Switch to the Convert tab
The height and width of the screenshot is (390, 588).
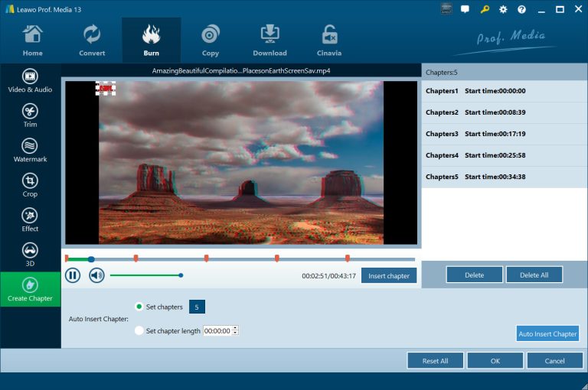93,40
